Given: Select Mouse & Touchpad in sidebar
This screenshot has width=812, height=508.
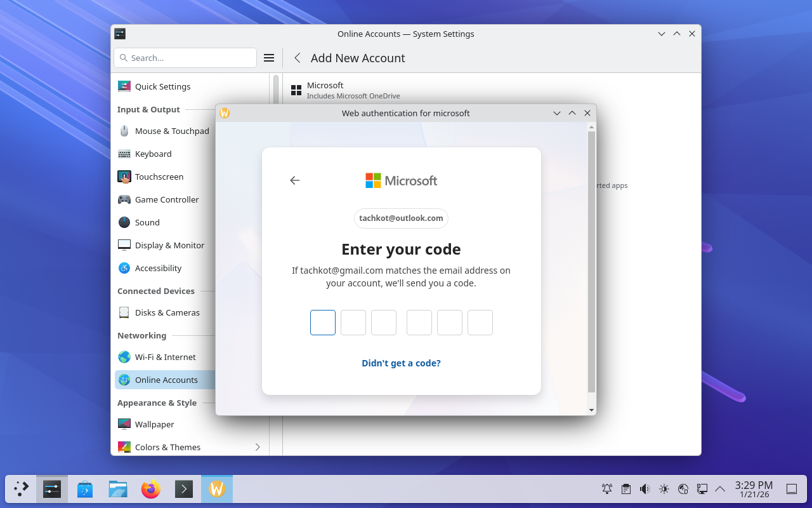Looking at the screenshot, I should click(171, 131).
